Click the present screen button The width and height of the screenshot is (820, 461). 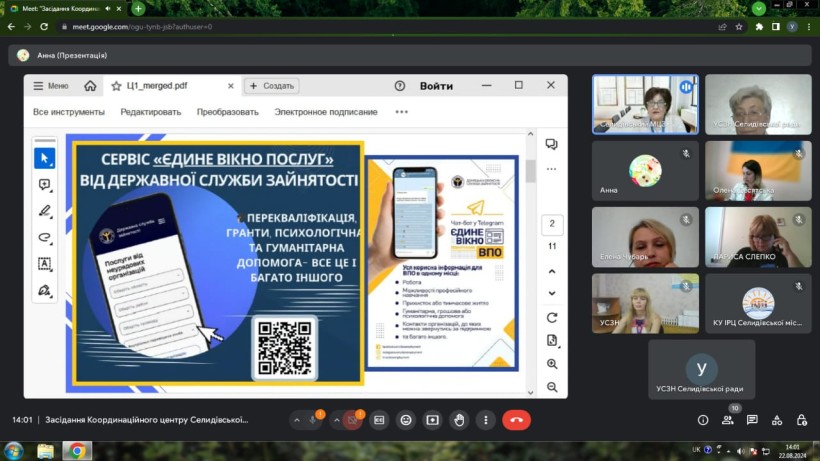click(x=432, y=420)
